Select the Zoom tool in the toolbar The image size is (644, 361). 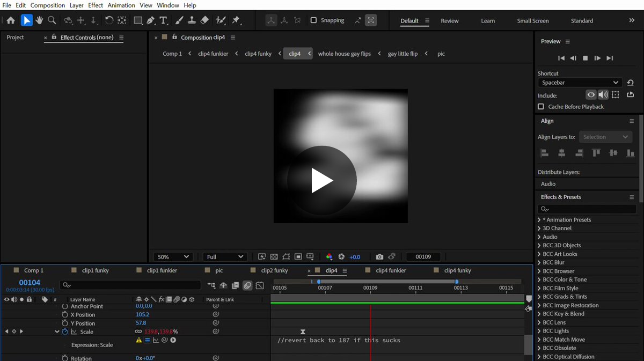click(52, 20)
